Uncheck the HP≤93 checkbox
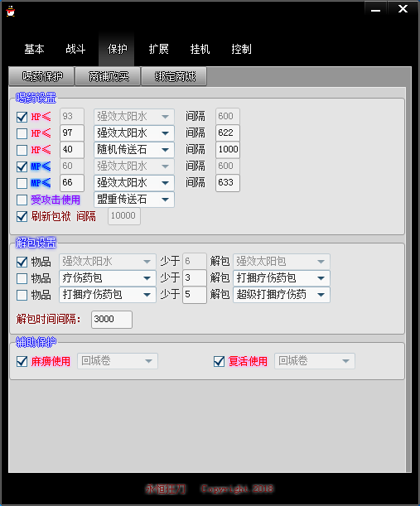420x506 pixels. 22,117
